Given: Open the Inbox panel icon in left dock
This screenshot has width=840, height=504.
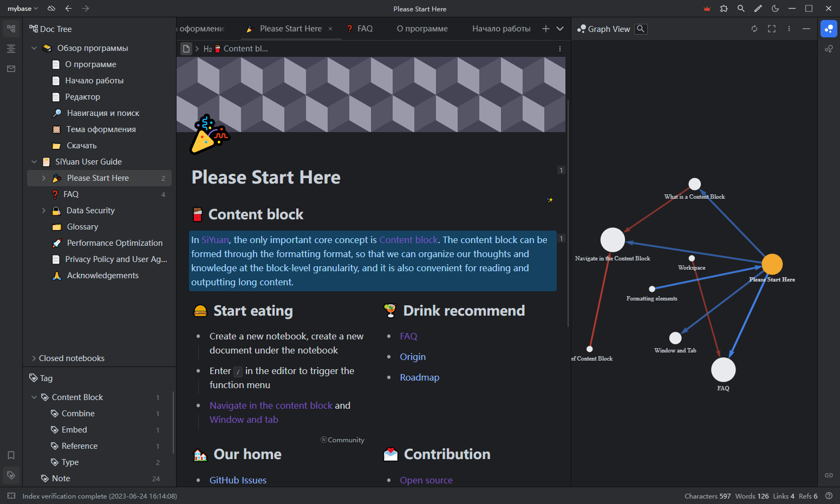Looking at the screenshot, I should pyautogui.click(x=11, y=69).
